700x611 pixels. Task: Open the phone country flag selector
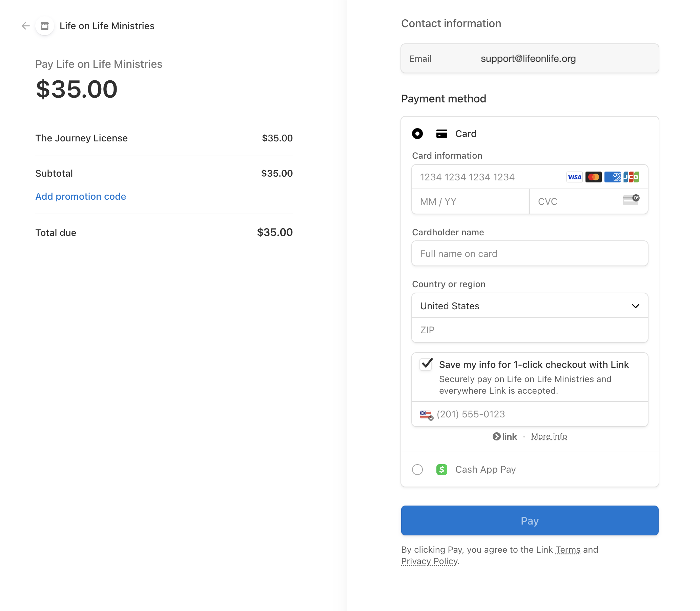427,415
